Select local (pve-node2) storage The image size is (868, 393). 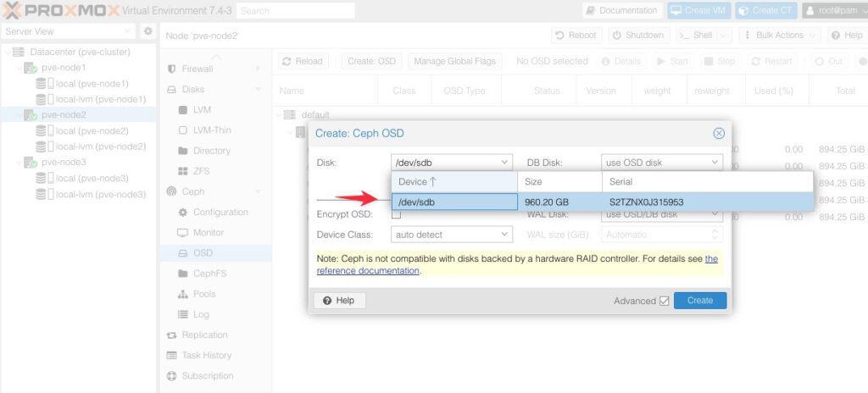[x=92, y=131]
